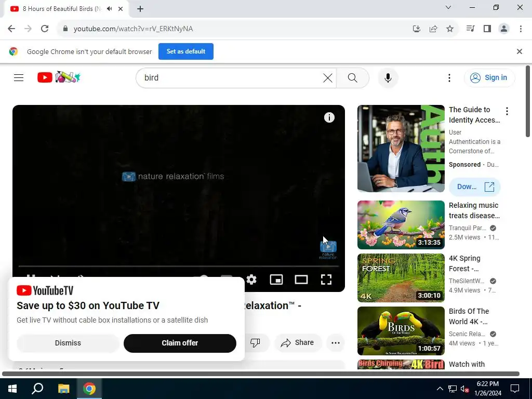Open more actions ellipsis below the video
The height and width of the screenshot is (399, 532).
(336, 343)
